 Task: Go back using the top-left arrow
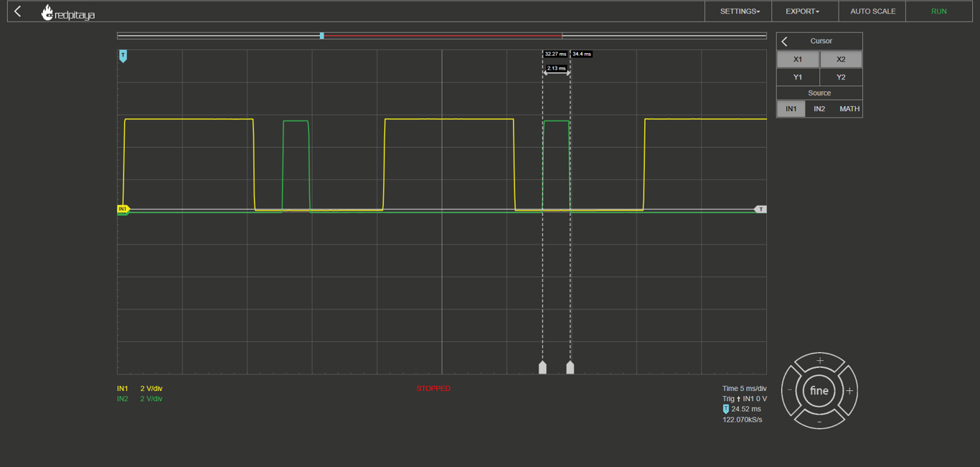tap(18, 11)
